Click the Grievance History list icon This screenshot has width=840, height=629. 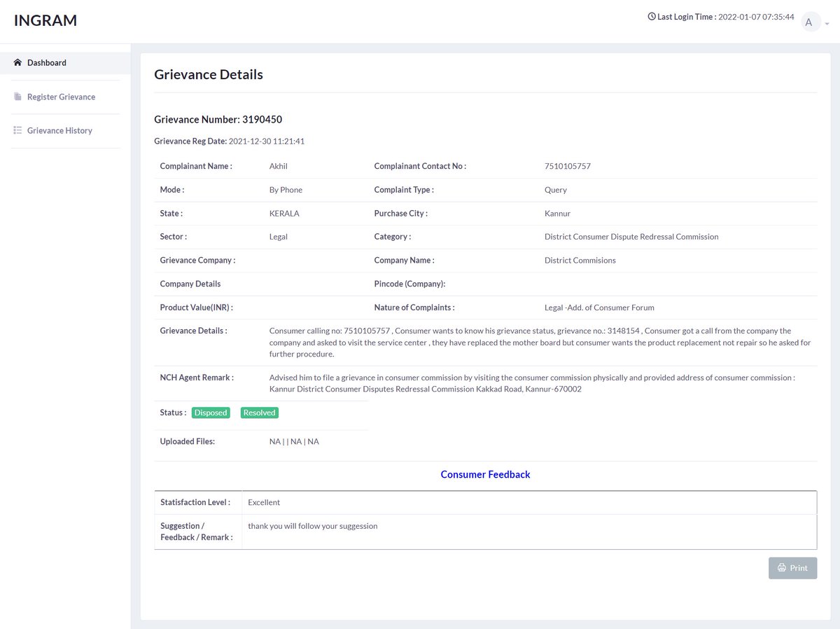click(17, 130)
